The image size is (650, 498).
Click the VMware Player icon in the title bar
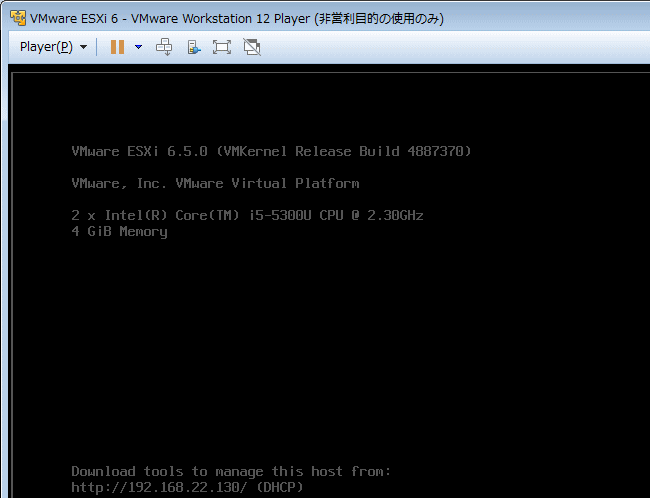point(18,18)
